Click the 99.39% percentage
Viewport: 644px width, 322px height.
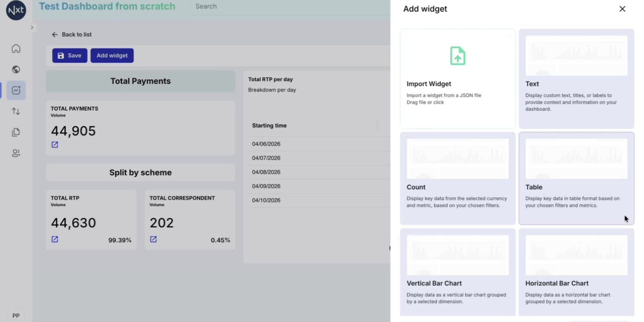pos(120,240)
